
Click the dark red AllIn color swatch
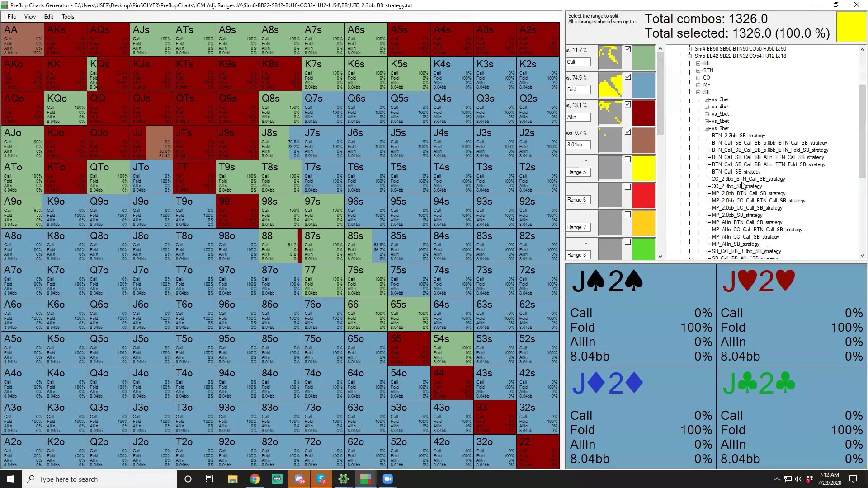[644, 113]
